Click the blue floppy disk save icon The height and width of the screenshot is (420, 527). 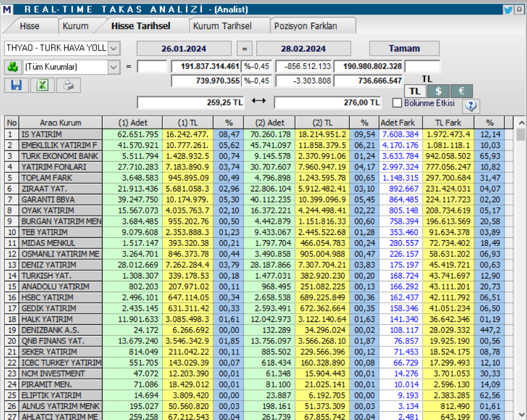pos(16,85)
